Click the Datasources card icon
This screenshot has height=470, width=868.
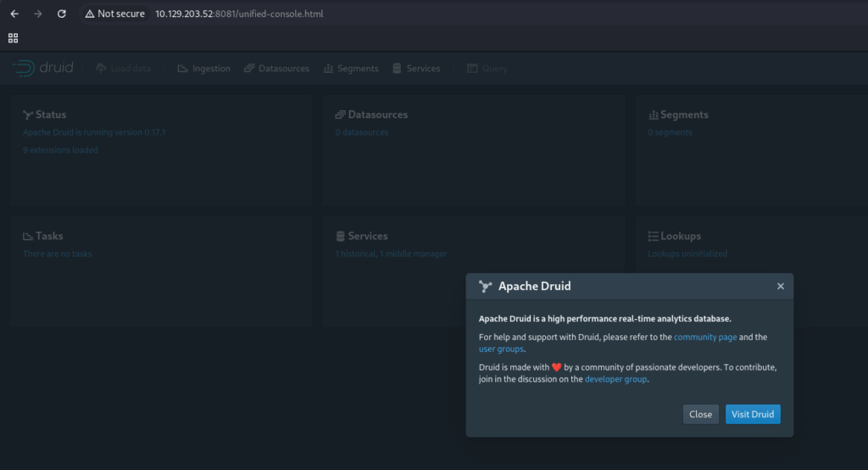(340, 115)
